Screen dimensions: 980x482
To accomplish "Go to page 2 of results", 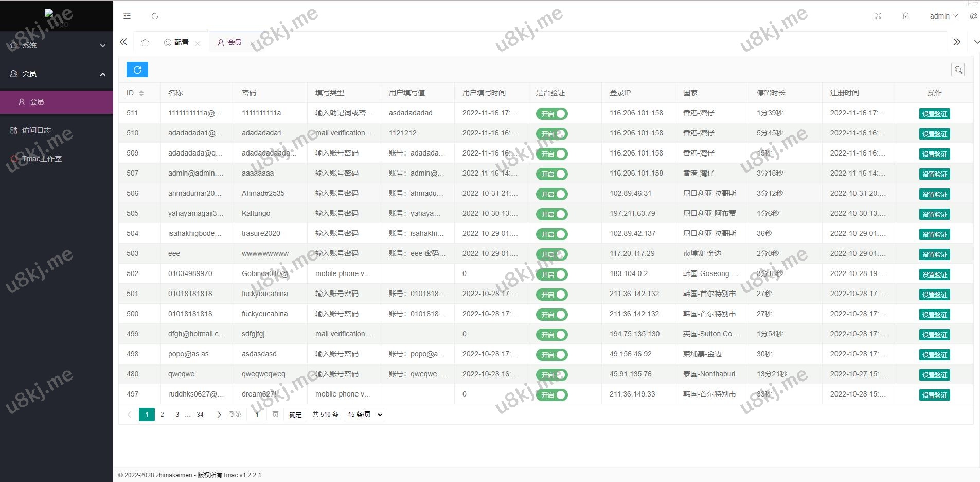I will click(x=162, y=415).
